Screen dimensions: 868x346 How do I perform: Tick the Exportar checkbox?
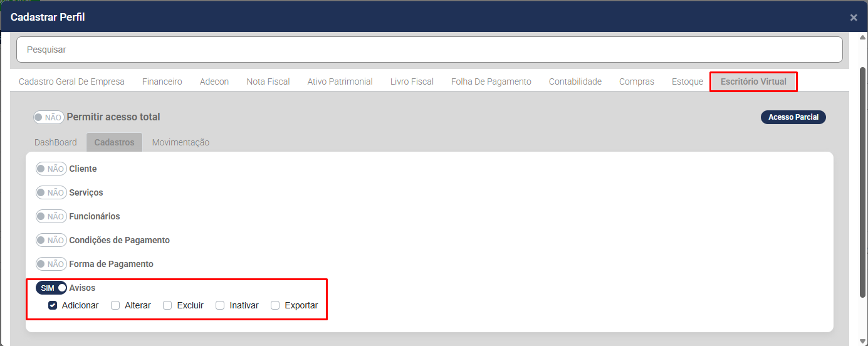[x=275, y=305]
